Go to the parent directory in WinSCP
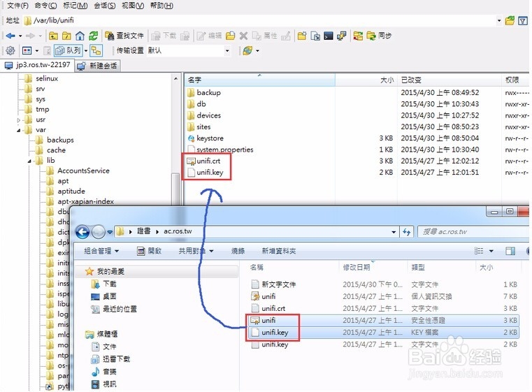This screenshot has width=532, height=392. tap(53, 36)
